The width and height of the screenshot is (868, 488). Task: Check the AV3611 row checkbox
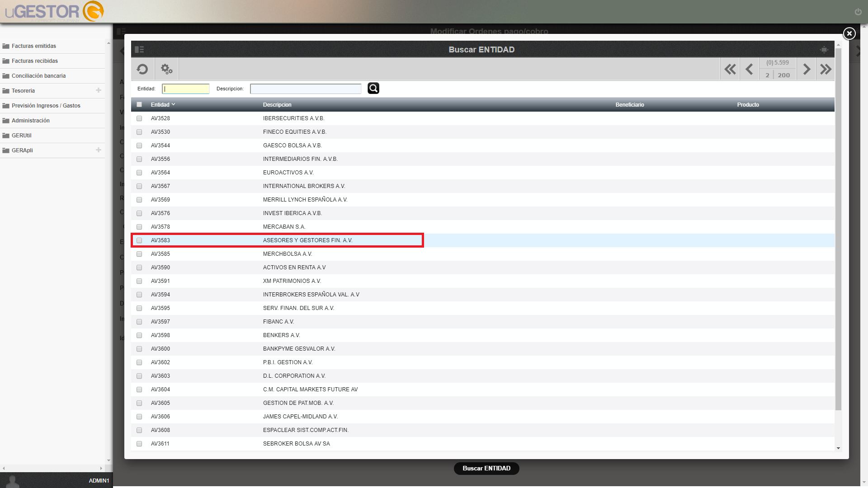point(139,444)
